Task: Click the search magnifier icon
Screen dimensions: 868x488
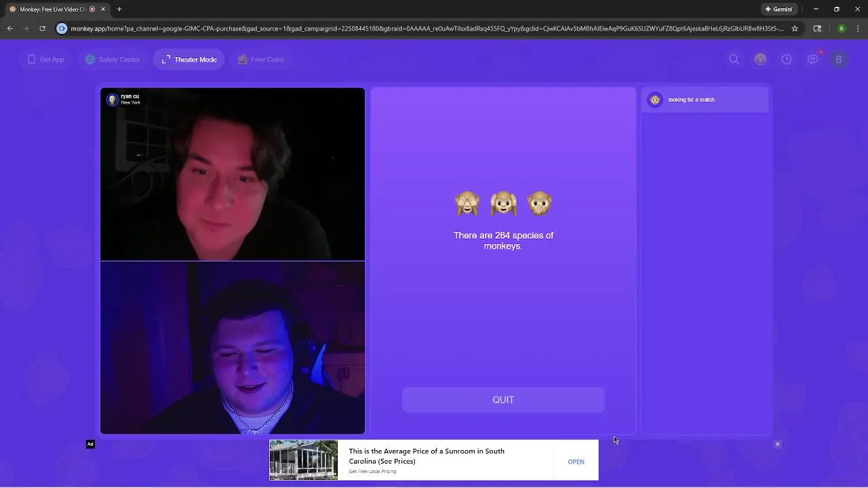Action: tap(734, 60)
